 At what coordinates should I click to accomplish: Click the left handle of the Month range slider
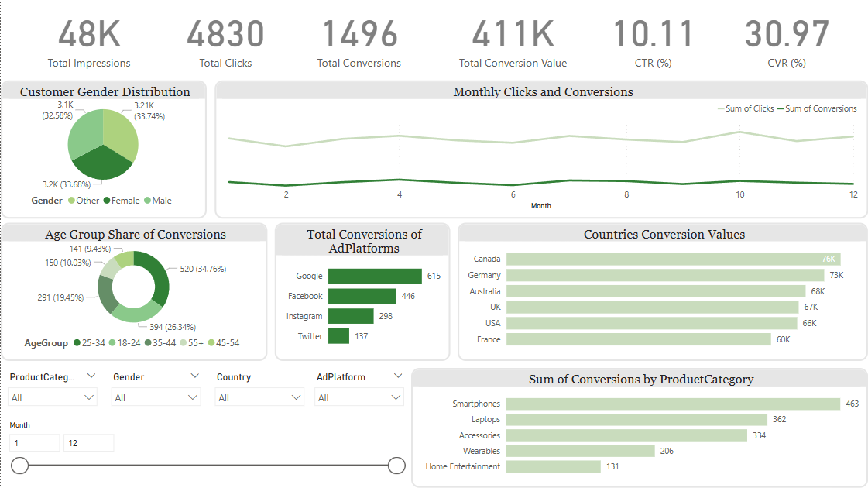19,466
